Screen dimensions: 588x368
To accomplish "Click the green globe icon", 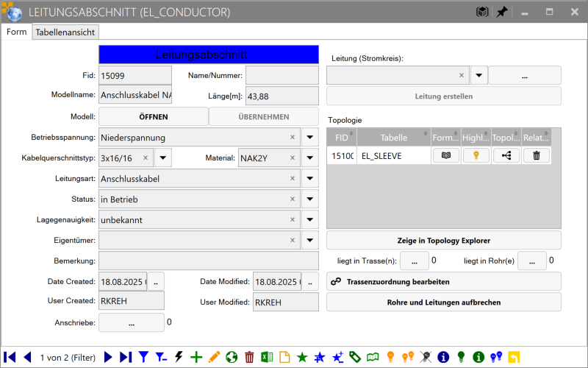I will (x=232, y=357).
